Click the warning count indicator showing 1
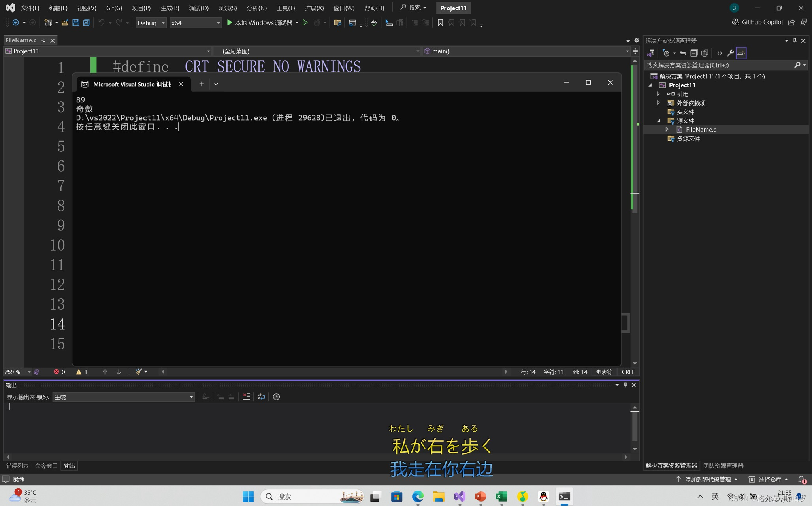The height and width of the screenshot is (506, 812). (x=81, y=372)
